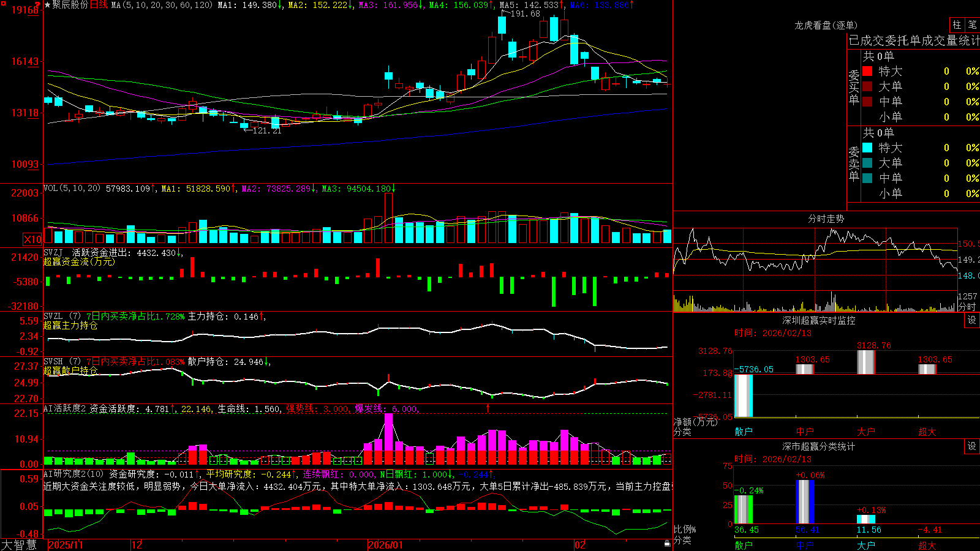Click teal 大单 swatch under 委卖单
The width and height of the screenshot is (980, 551).
click(x=867, y=163)
